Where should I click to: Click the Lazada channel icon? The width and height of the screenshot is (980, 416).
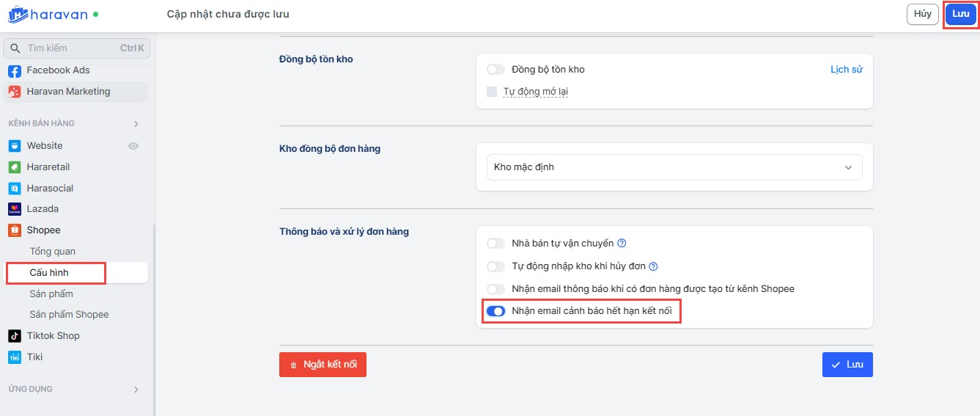tap(15, 209)
